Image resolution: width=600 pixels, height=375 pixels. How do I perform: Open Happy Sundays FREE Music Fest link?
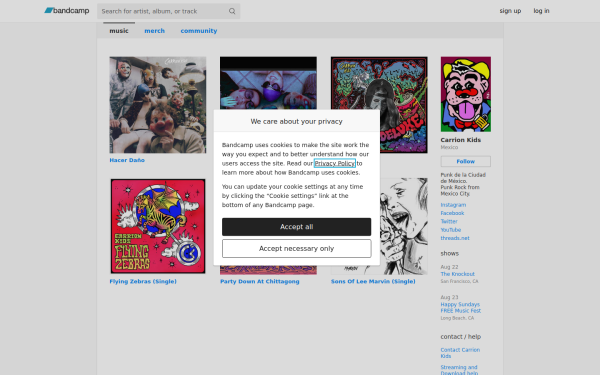[x=460, y=307]
